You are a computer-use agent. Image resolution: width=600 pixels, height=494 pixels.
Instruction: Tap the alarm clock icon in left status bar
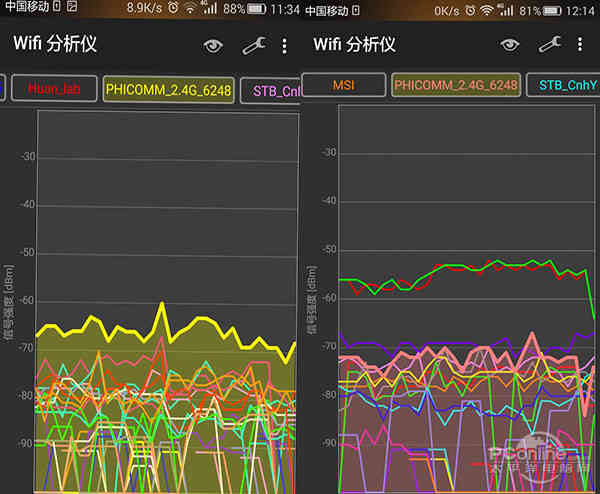coord(173,8)
